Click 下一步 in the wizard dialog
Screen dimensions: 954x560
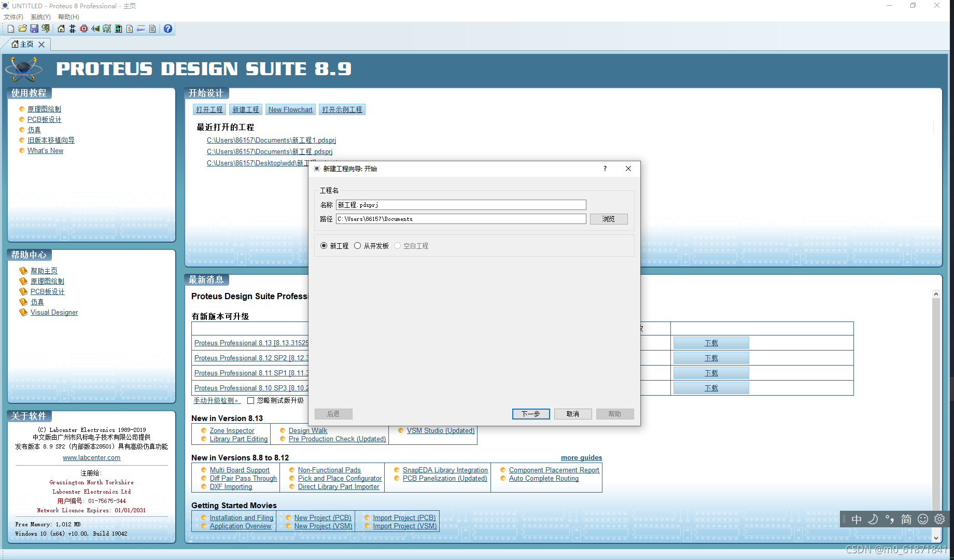click(x=531, y=414)
